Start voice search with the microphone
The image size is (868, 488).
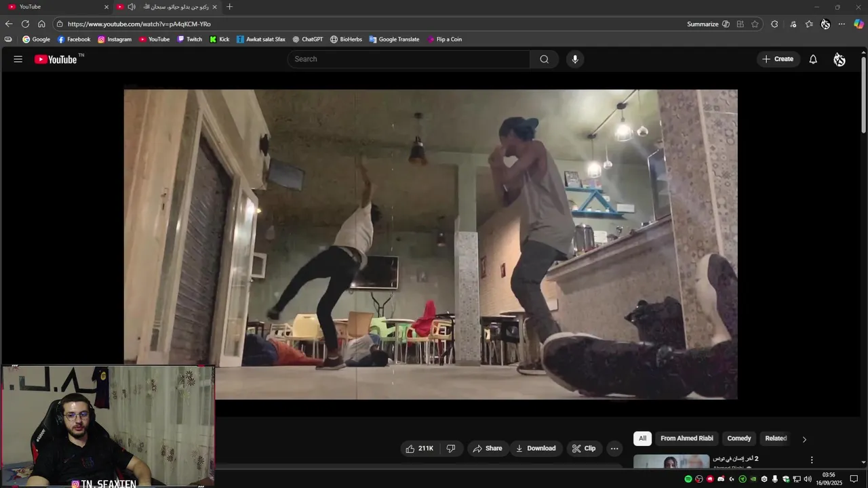pos(575,59)
